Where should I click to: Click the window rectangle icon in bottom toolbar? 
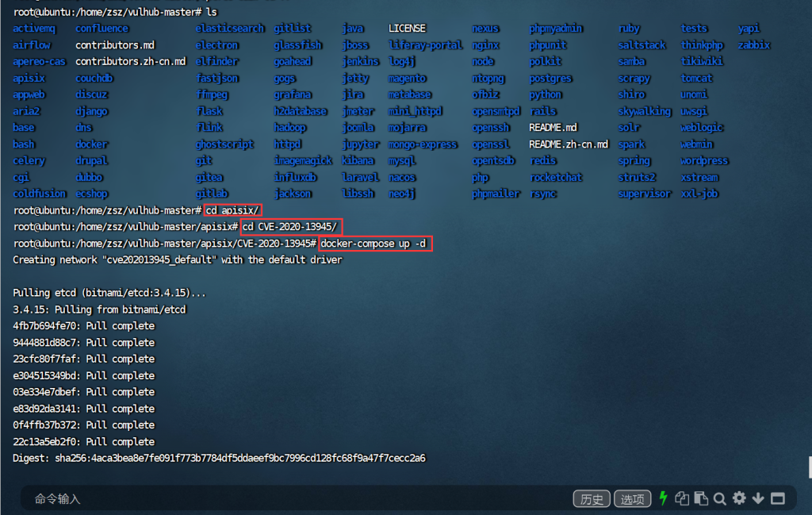click(778, 498)
